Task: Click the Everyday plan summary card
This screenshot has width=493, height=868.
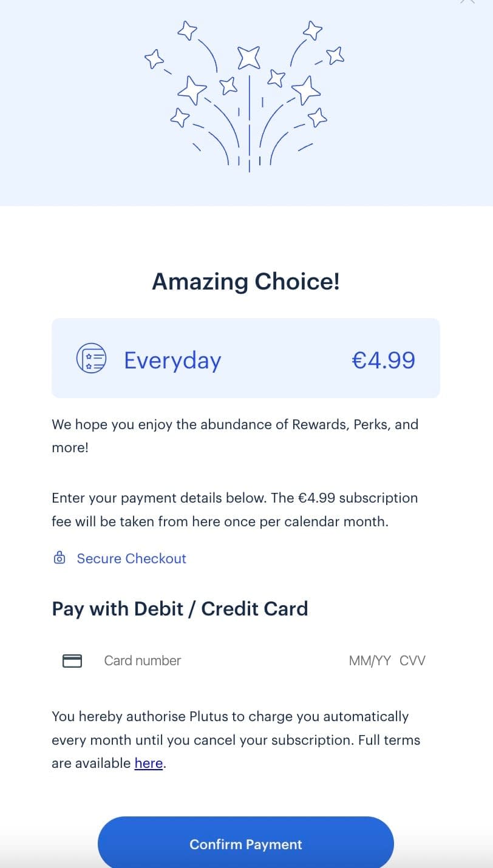Action: coord(246,358)
